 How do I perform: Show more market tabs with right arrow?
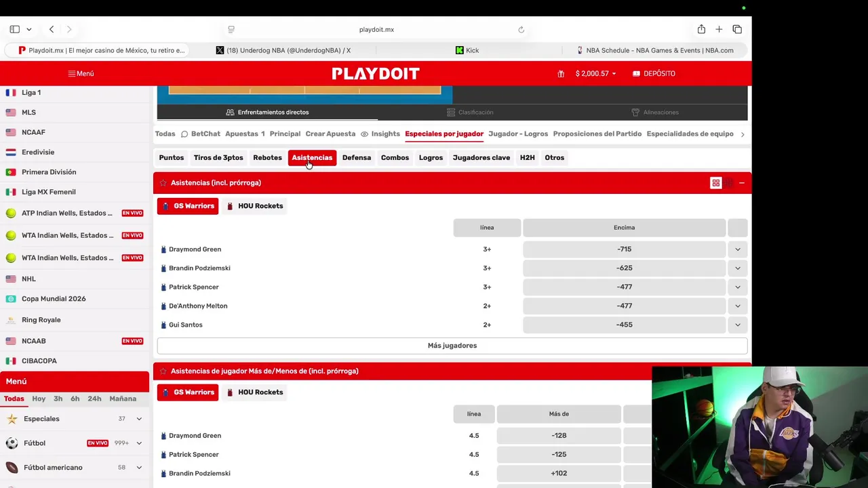743,134
